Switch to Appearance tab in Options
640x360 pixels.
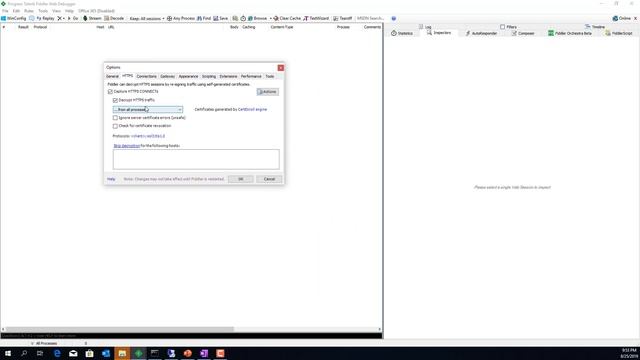pyautogui.click(x=188, y=76)
